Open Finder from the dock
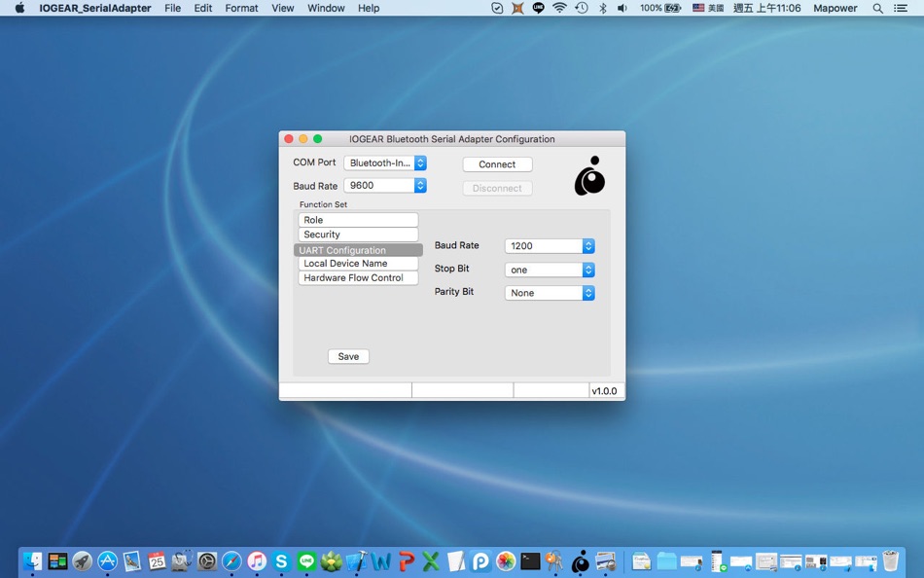 tap(33, 561)
